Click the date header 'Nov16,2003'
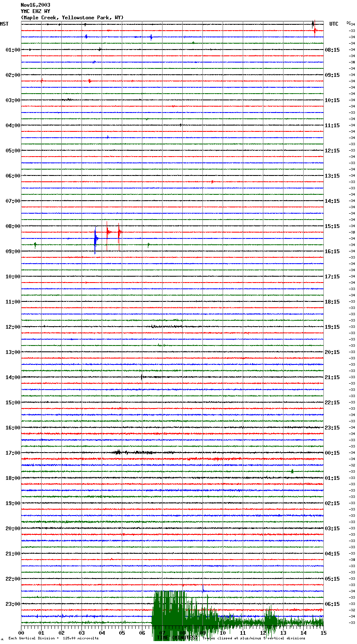 click(x=35, y=5)
